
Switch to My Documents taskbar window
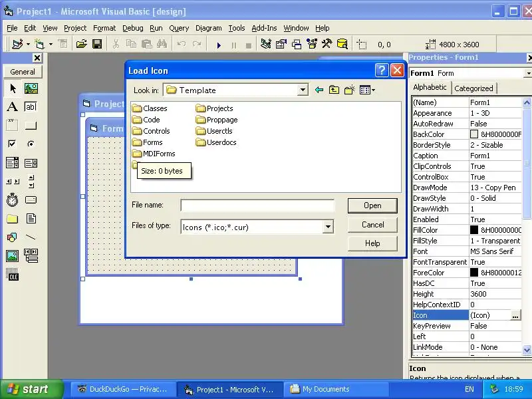tap(335, 390)
